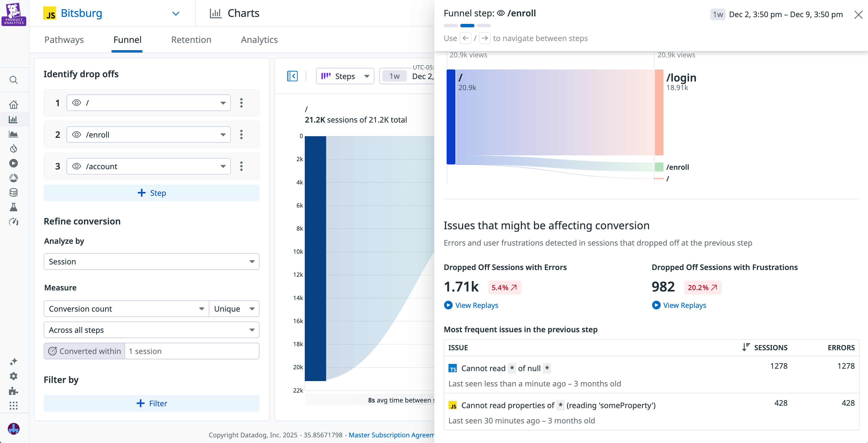Select the flask experiments sidebar icon

click(x=13, y=207)
